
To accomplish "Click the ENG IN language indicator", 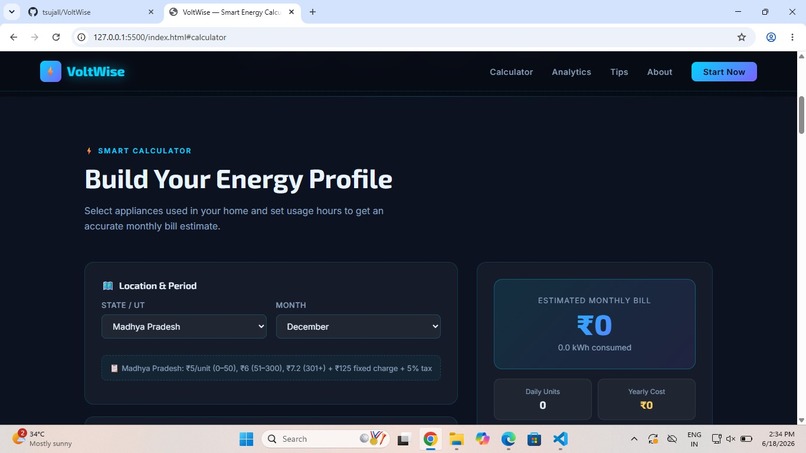I will tap(694, 439).
